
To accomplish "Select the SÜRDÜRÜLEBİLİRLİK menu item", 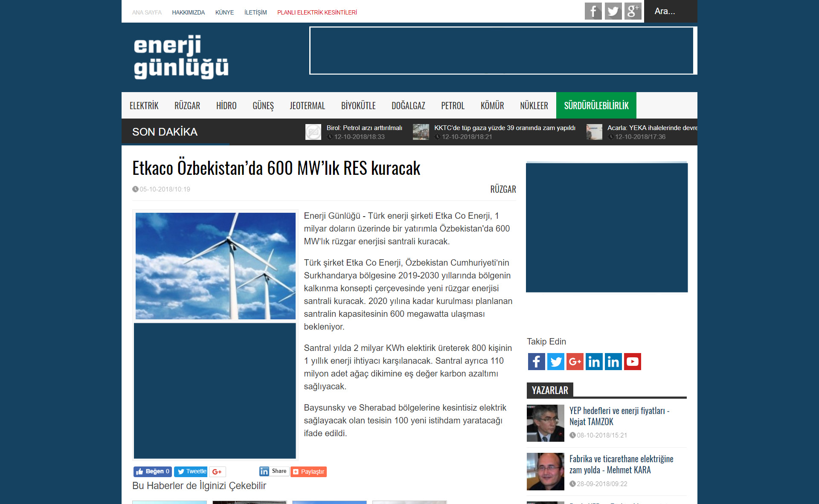I will [x=596, y=105].
